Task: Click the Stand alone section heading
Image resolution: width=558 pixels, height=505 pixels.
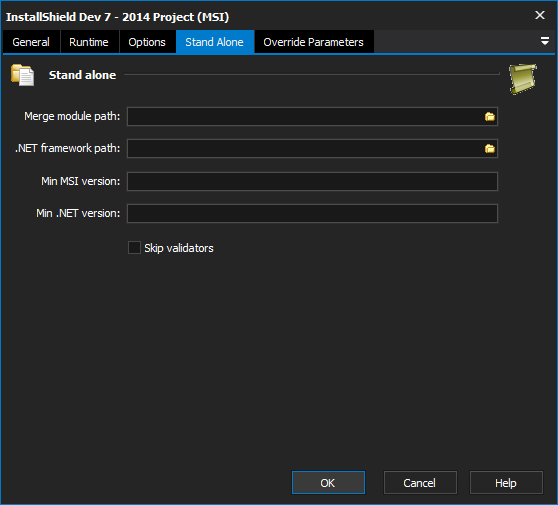Action: 82,75
